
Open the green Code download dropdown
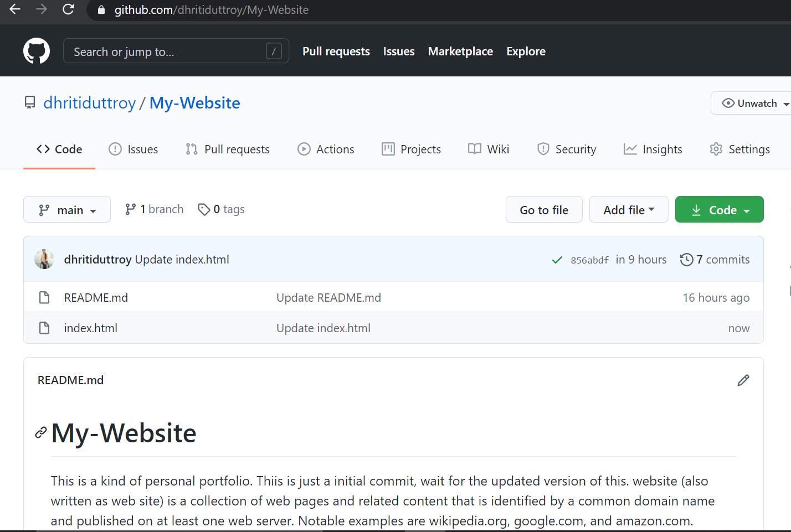[719, 210]
